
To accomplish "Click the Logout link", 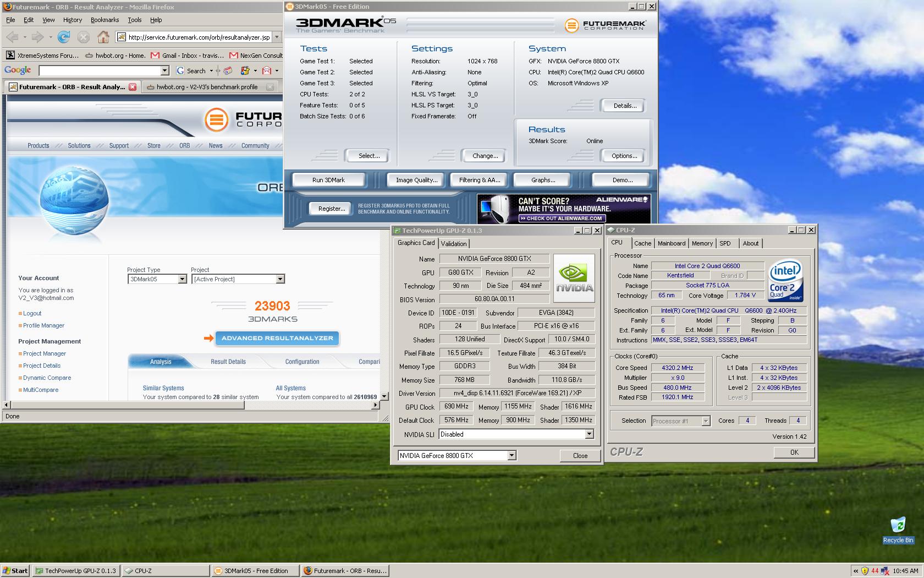I will 32,313.
